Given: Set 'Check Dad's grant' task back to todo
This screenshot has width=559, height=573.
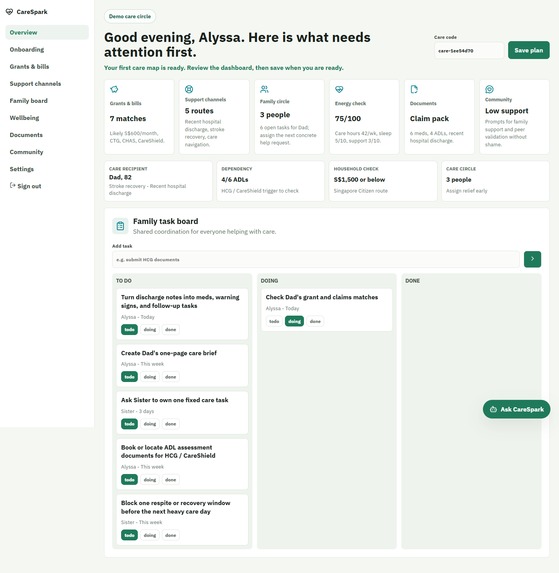Looking at the screenshot, I should (274, 321).
